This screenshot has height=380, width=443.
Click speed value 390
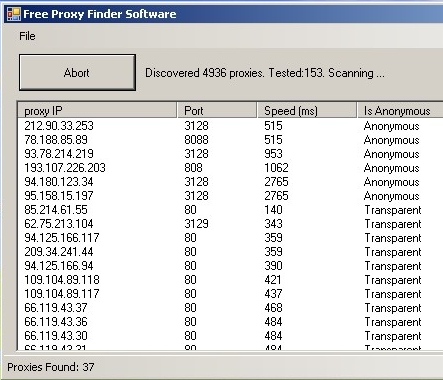pyautogui.click(x=273, y=266)
